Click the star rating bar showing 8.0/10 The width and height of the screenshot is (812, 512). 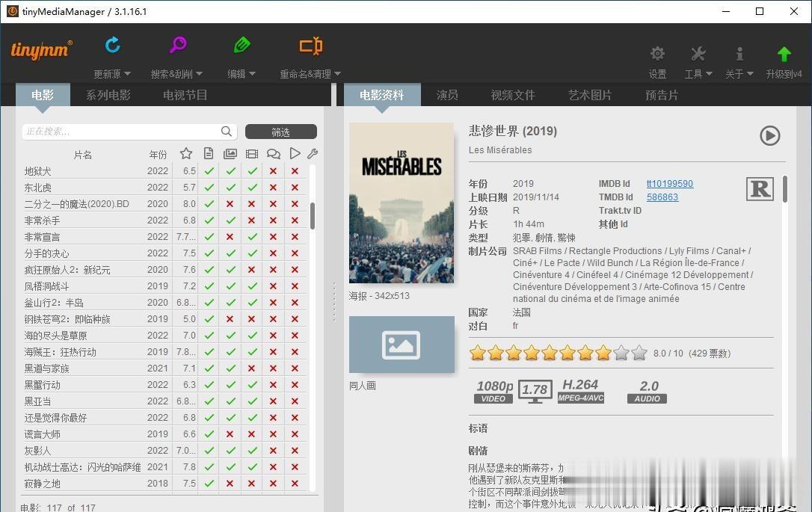pos(559,353)
